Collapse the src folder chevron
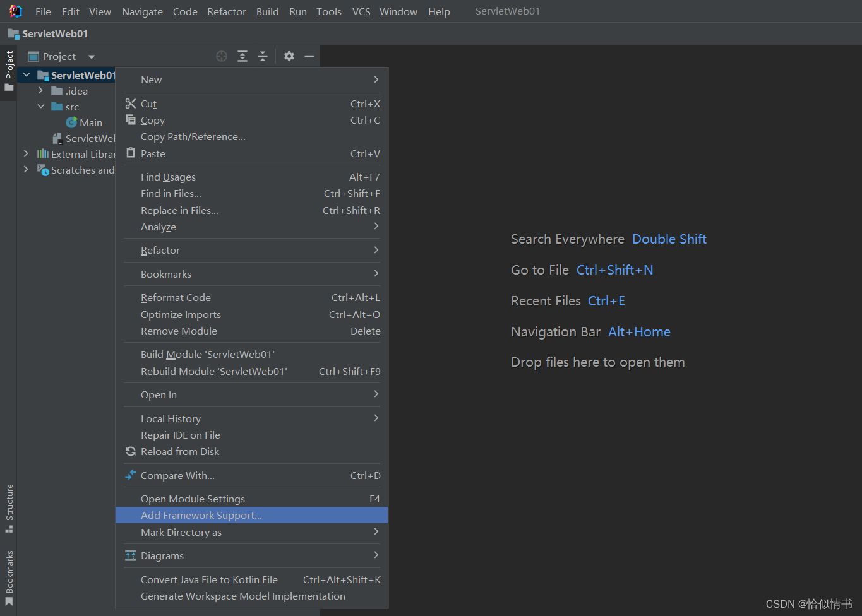This screenshot has width=862, height=616. (x=41, y=106)
